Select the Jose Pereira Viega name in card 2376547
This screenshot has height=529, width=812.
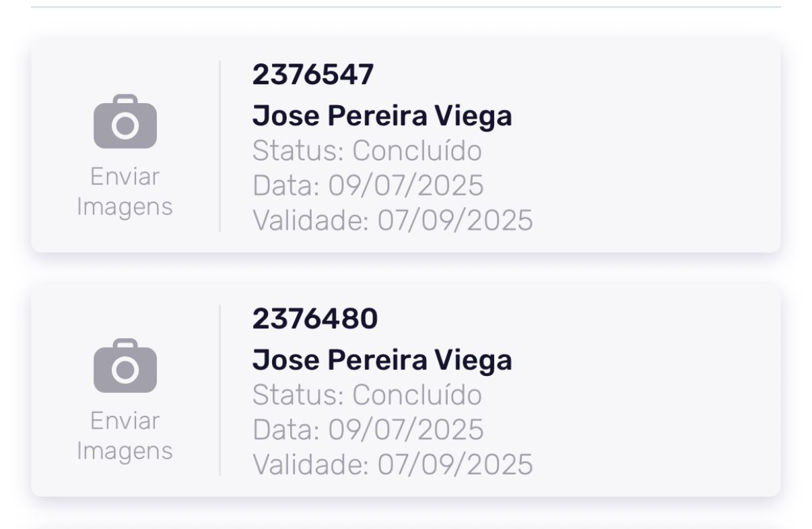pyautogui.click(x=382, y=116)
